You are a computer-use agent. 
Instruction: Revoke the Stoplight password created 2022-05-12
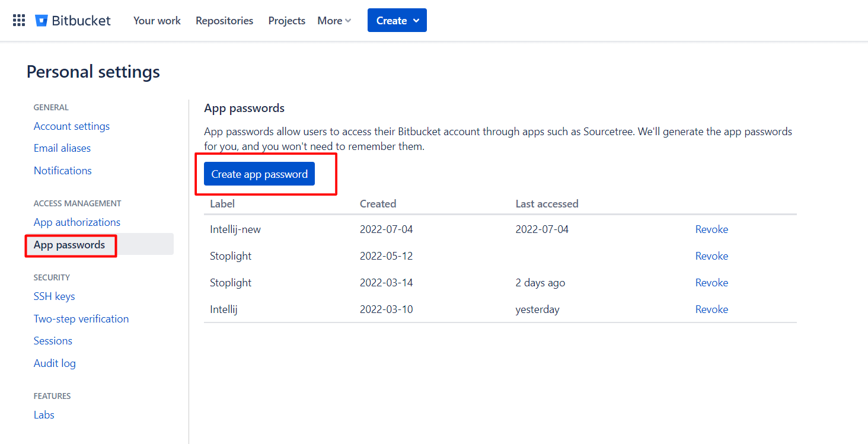(x=711, y=256)
